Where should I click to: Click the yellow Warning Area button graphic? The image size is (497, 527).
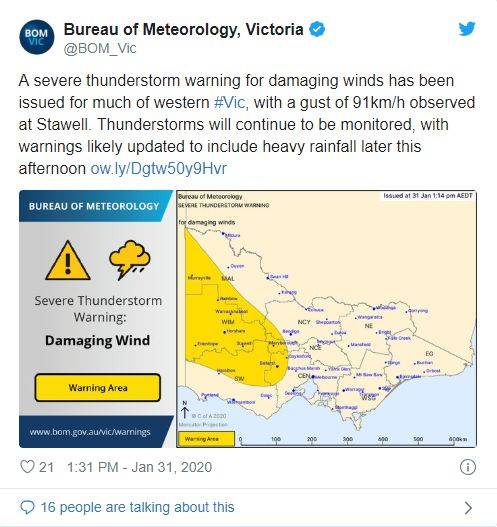tap(98, 388)
